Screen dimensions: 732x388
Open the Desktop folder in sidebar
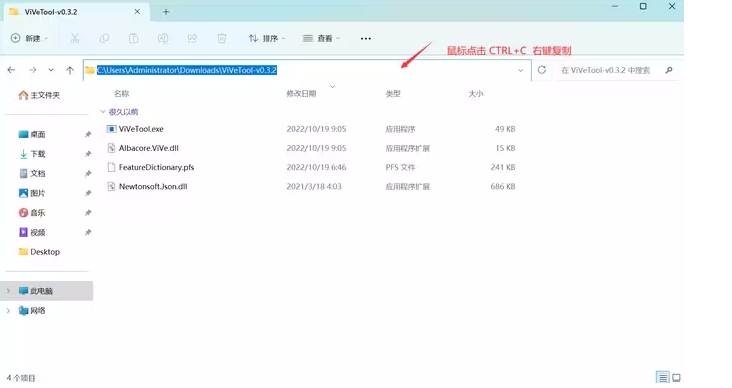point(39,252)
